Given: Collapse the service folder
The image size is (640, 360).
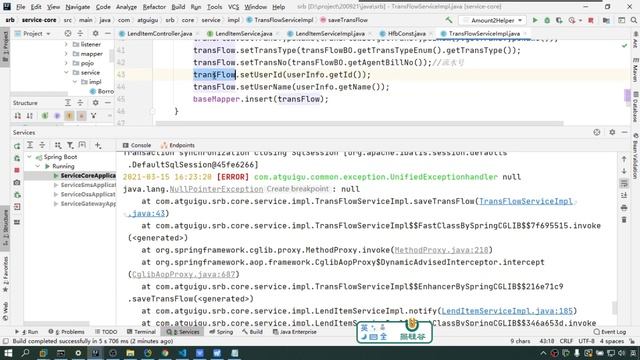Looking at the screenshot, I should [x=66, y=72].
